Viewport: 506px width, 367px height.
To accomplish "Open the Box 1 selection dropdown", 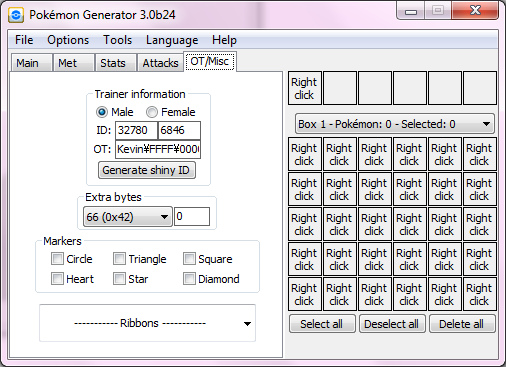I will (395, 124).
